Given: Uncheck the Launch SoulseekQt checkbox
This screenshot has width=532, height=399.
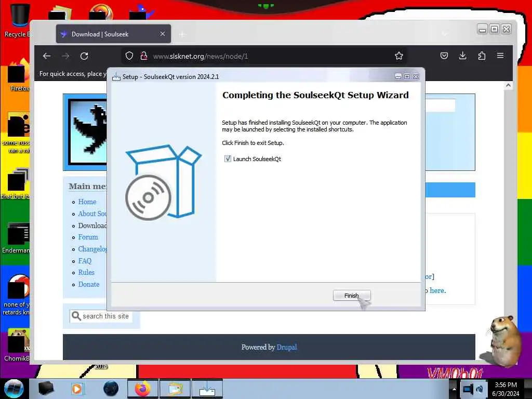Looking at the screenshot, I should pyautogui.click(x=228, y=158).
